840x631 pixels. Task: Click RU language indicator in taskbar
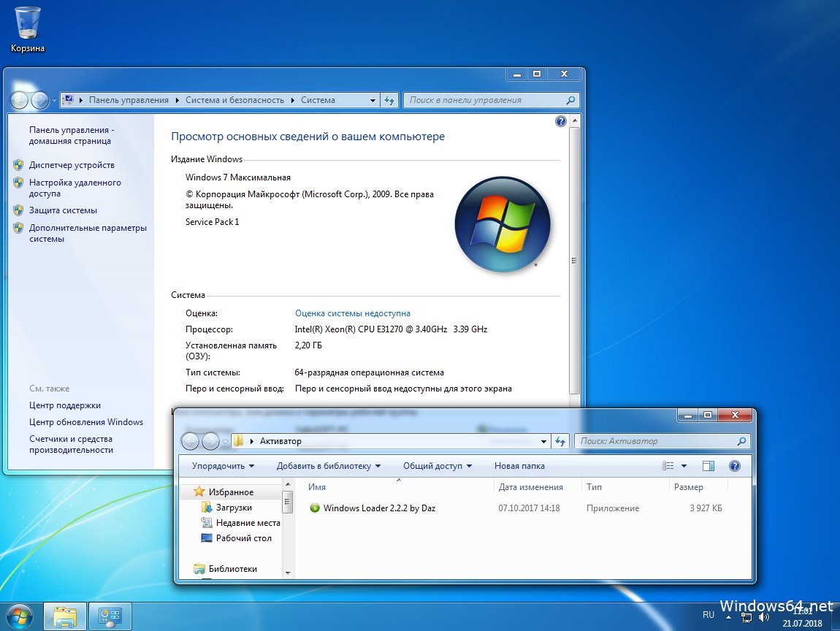[x=709, y=615]
